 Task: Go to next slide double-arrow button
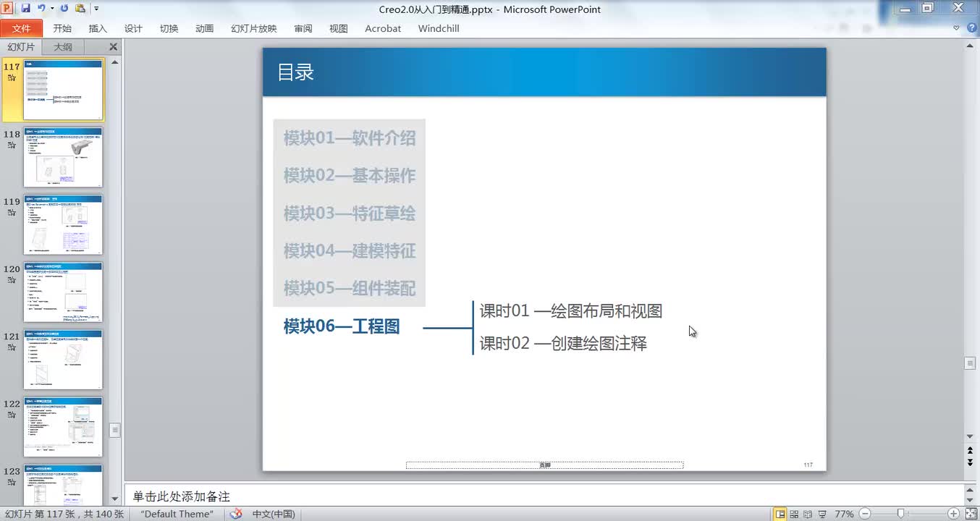point(971,462)
